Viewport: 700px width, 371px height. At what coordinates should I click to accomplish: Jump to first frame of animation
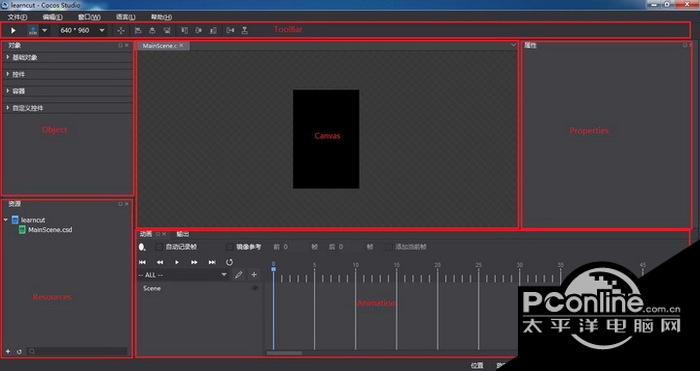142,262
